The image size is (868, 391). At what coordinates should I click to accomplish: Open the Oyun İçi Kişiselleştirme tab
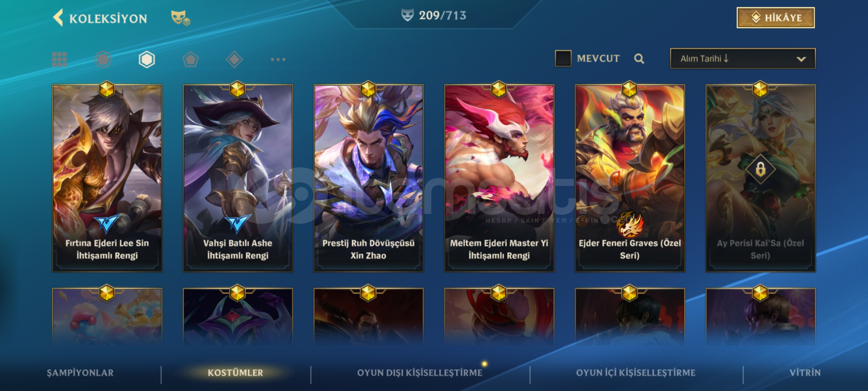[636, 373]
